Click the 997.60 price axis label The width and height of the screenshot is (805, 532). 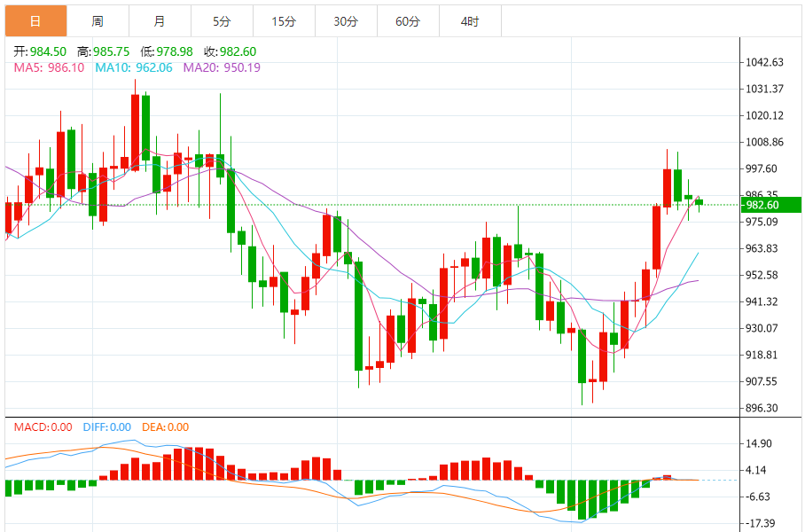pos(762,168)
